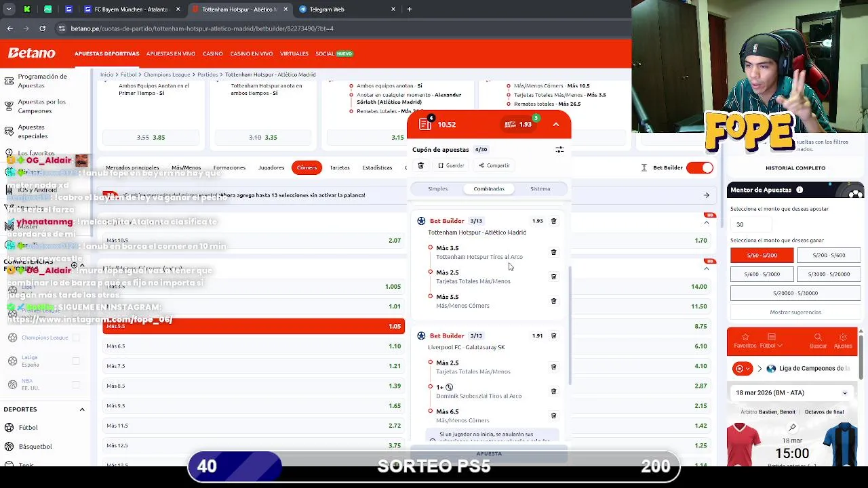The height and width of the screenshot is (488, 868).
Task: Open APUESTAS EN VIVO in top navigation
Action: coord(171,54)
